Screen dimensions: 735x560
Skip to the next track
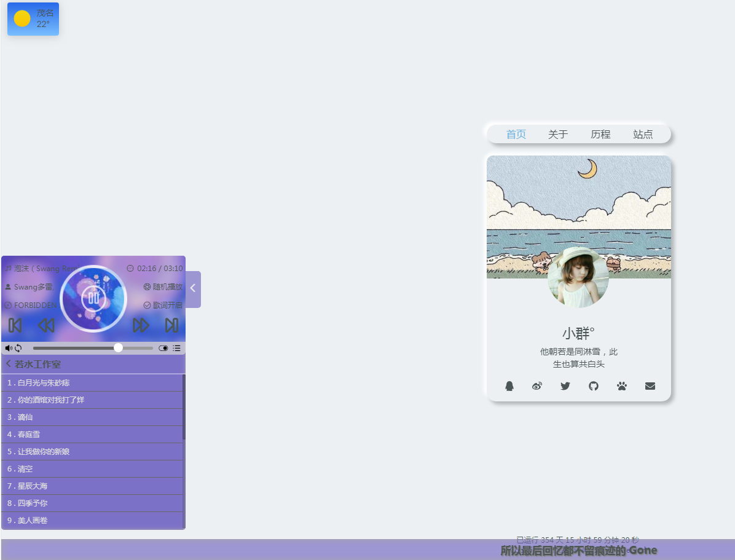(171, 325)
